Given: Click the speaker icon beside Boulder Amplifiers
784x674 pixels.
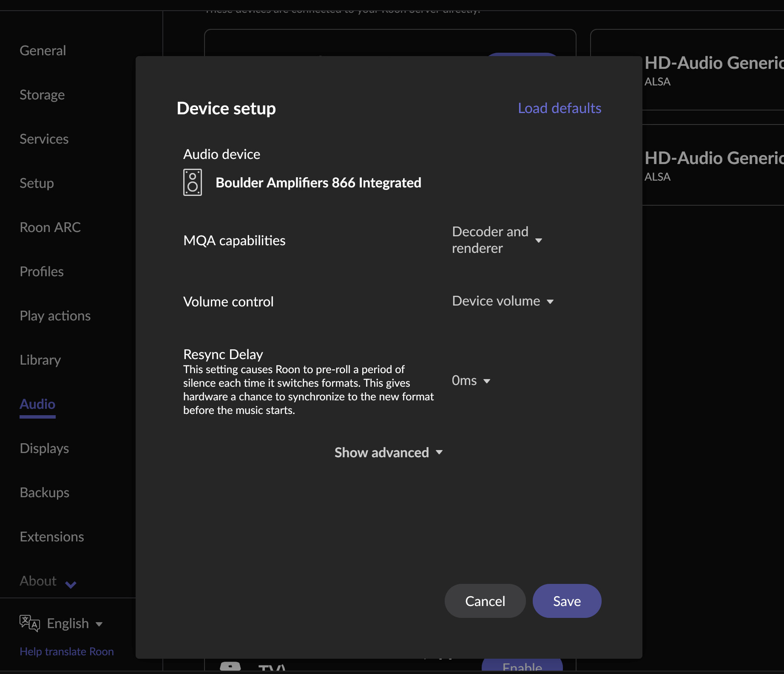Looking at the screenshot, I should point(192,182).
